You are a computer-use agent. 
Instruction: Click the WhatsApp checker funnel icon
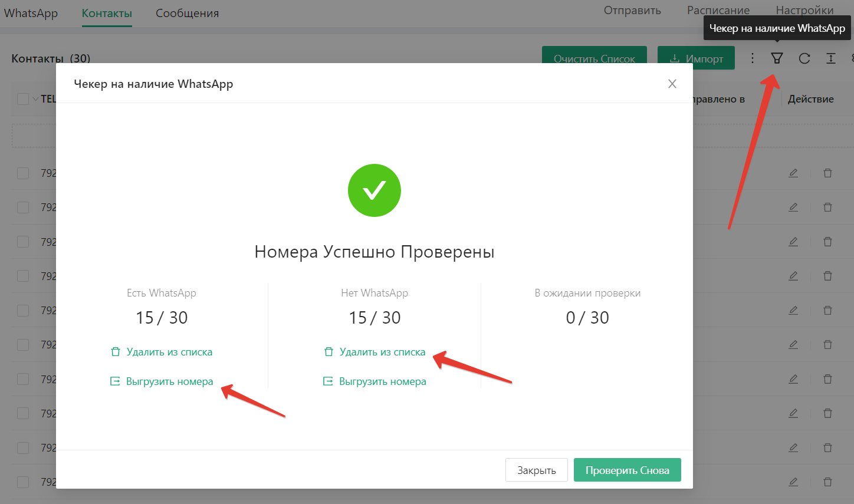(x=777, y=58)
